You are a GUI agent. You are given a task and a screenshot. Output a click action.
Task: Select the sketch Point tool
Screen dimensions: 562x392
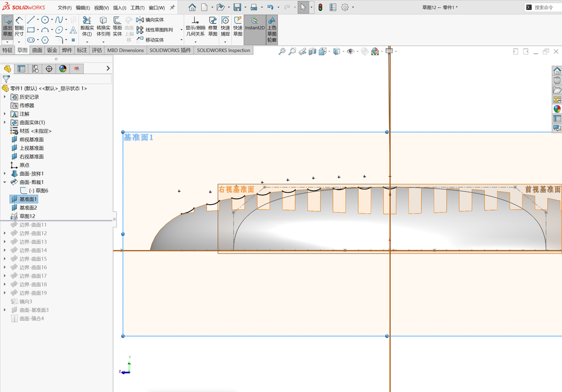tap(73, 40)
